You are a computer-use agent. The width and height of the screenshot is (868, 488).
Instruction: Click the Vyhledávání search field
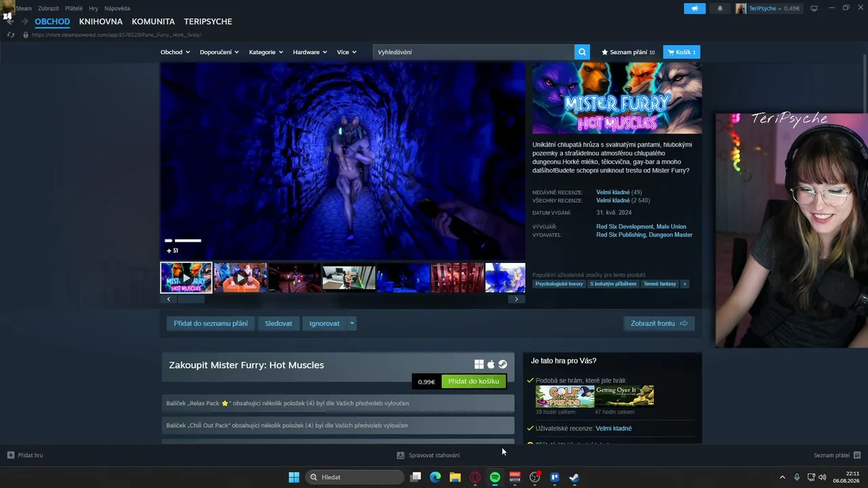pyautogui.click(x=473, y=52)
